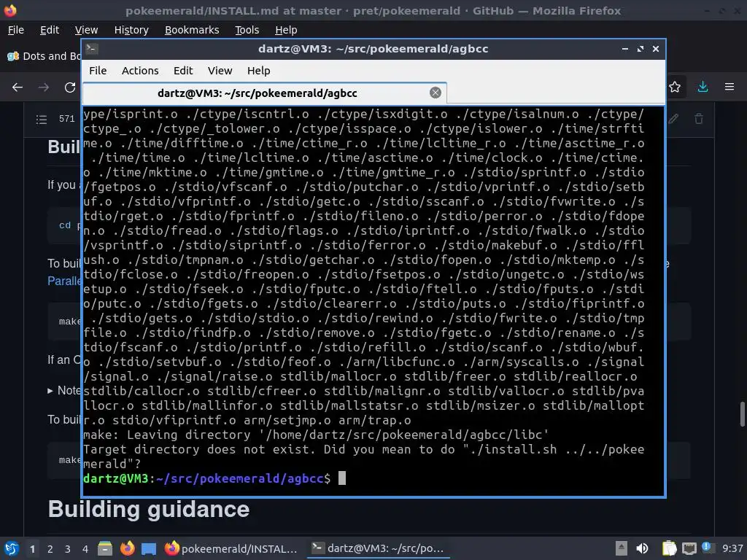Click the GitHub delete trash icon
This screenshot has height=560, width=747.
pos(698,119)
